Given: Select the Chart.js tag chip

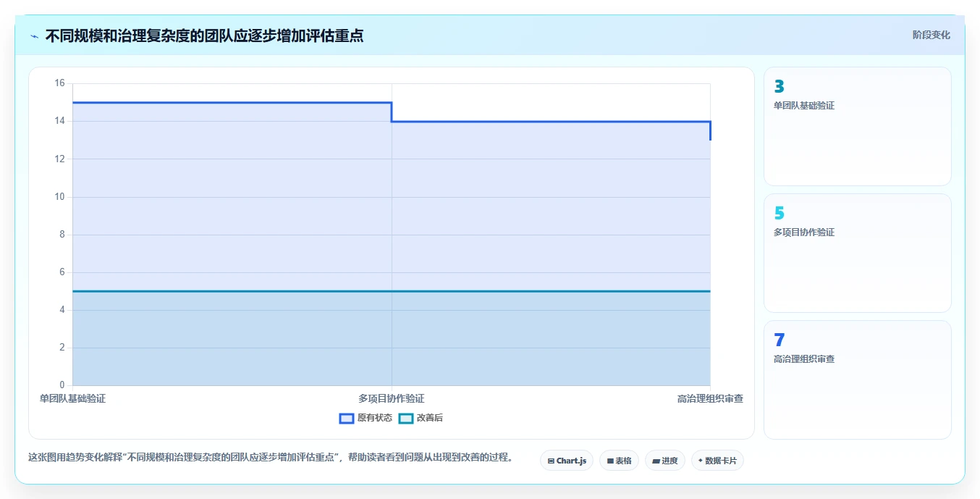Looking at the screenshot, I should coord(567,461).
